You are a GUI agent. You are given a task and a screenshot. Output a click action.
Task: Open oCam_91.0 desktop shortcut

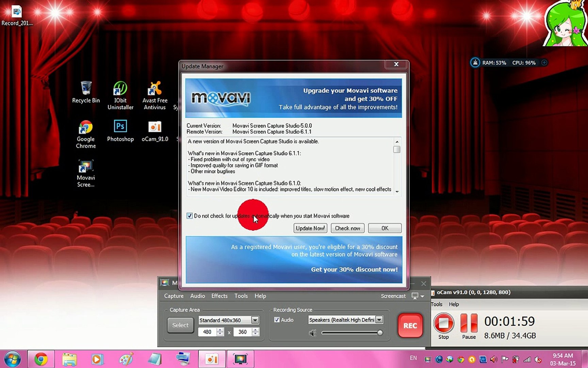(x=155, y=131)
